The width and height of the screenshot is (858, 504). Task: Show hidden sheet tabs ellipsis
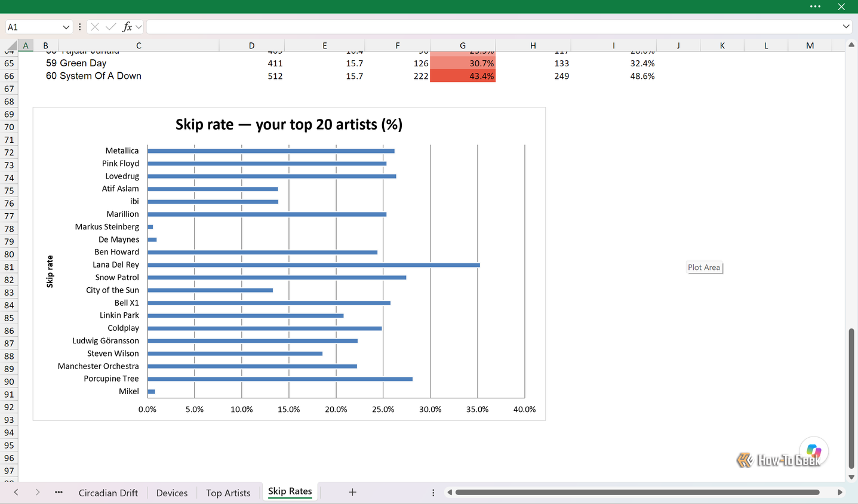(59, 492)
